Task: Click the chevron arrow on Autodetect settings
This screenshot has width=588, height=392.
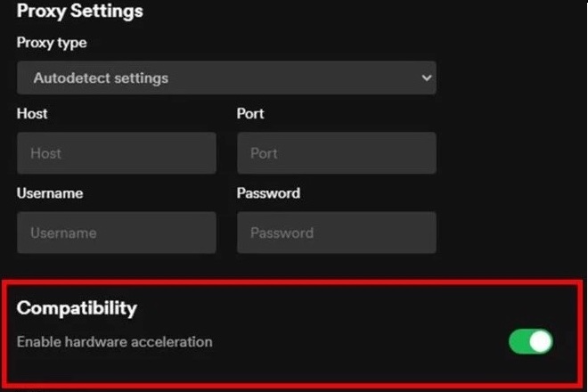Action: click(425, 78)
